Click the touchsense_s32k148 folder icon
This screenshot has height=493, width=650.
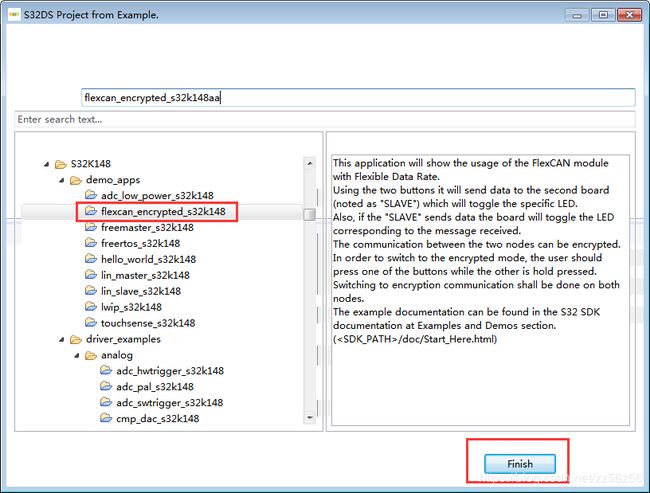pos(91,323)
